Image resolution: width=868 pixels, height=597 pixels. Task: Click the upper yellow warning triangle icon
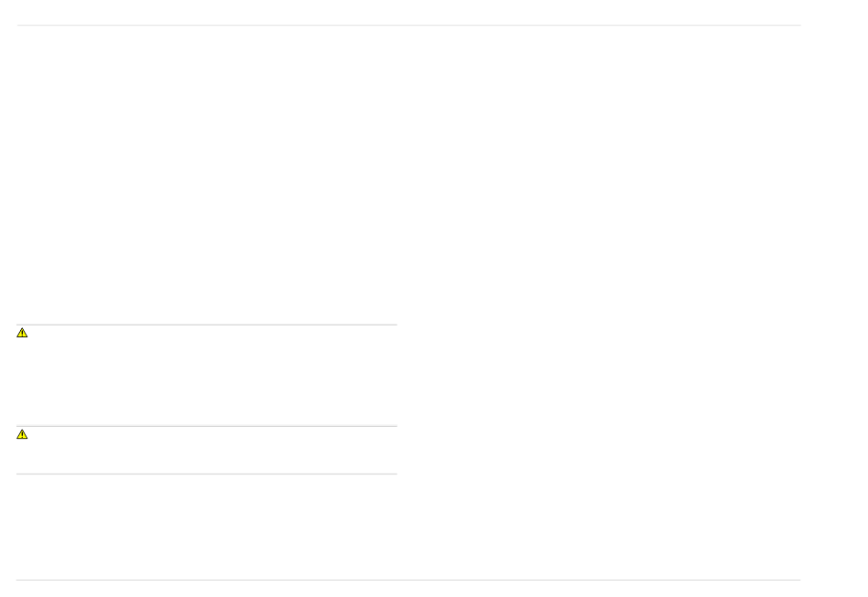[x=22, y=334]
